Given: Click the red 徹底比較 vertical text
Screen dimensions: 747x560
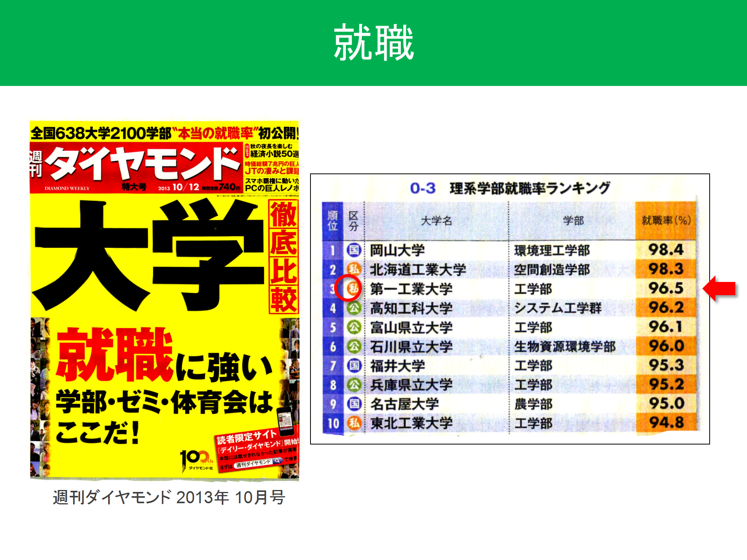Looking at the screenshot, I should [x=284, y=256].
